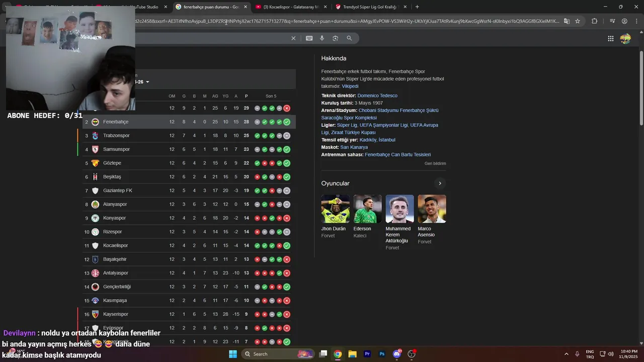Click the translate page icon in address bar
Image resolution: width=644 pixels, height=362 pixels.
click(567, 21)
